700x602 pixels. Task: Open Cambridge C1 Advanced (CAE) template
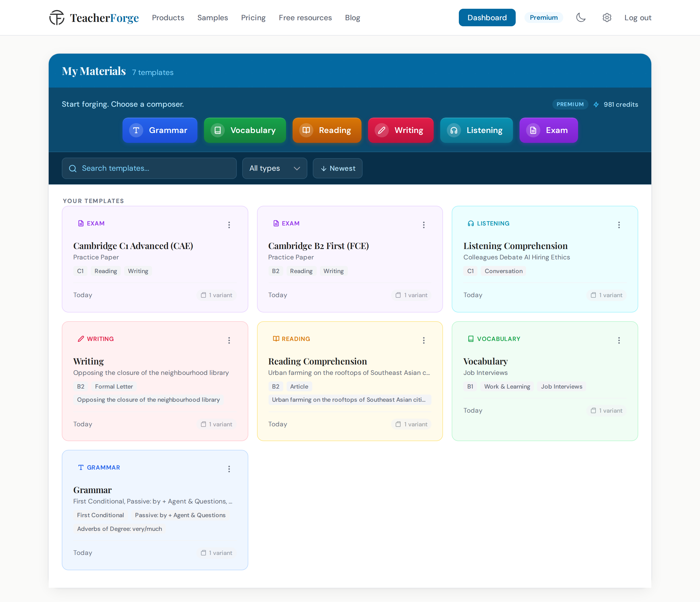(133, 246)
